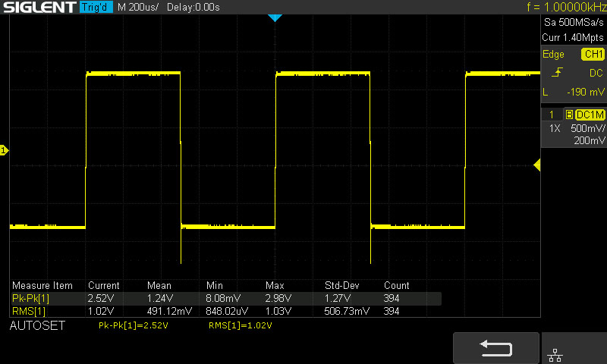The height and width of the screenshot is (364, 607).
Task: Click the Curr 1.40Mpts memory depth
Action: (x=573, y=37)
